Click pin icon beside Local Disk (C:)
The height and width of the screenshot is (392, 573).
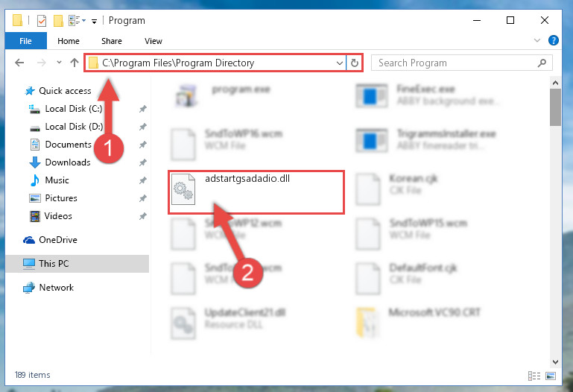pos(142,109)
